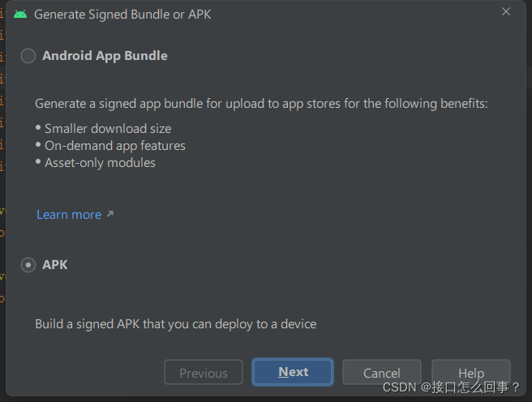The image size is (532, 402).
Task: Click the Next button
Action: [293, 372]
